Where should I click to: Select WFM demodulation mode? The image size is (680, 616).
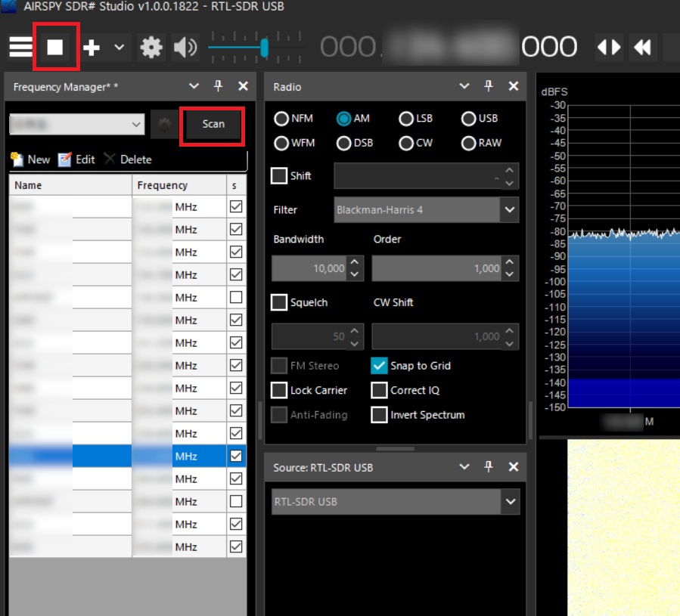click(x=281, y=143)
